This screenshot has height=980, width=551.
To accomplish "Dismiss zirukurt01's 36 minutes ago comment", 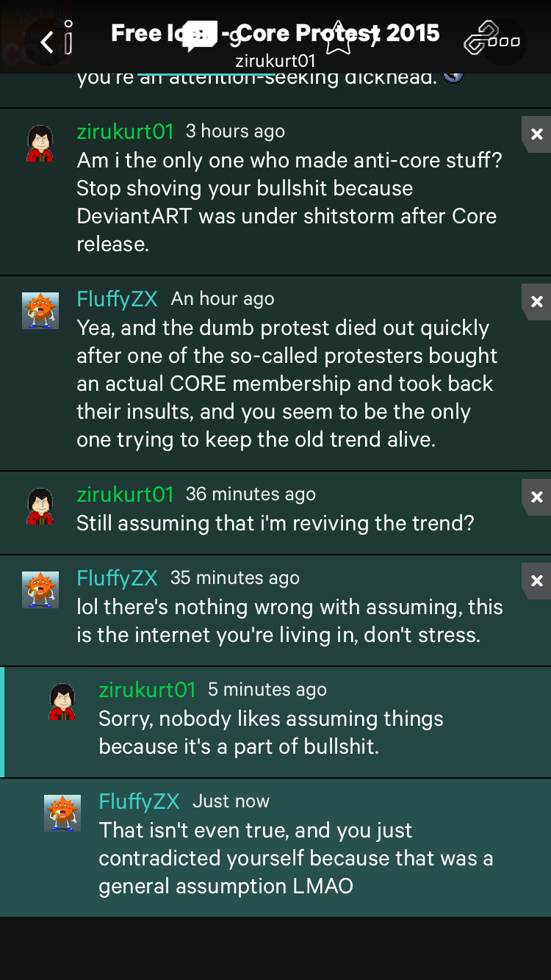I will pyautogui.click(x=536, y=497).
